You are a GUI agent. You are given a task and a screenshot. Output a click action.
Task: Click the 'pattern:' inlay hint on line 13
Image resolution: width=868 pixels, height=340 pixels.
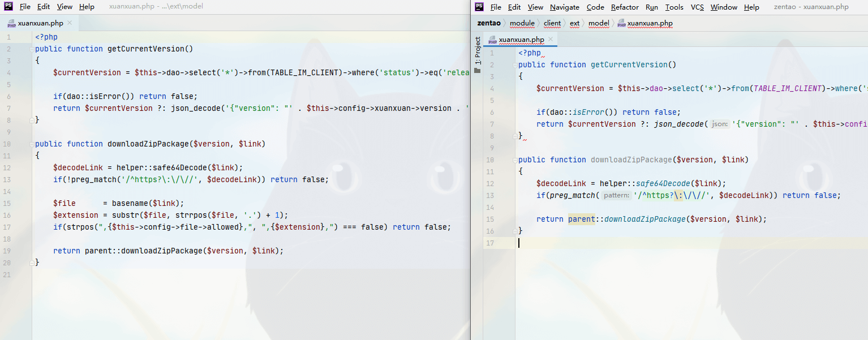point(616,195)
